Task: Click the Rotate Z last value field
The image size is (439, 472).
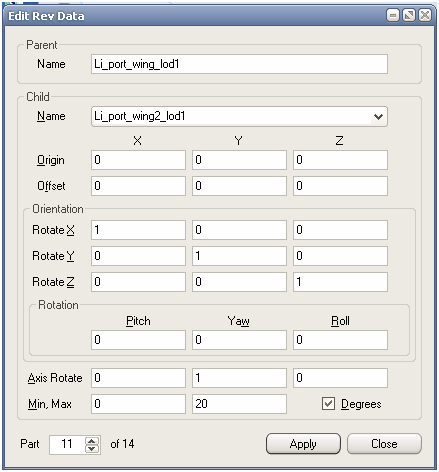Action: (x=340, y=282)
